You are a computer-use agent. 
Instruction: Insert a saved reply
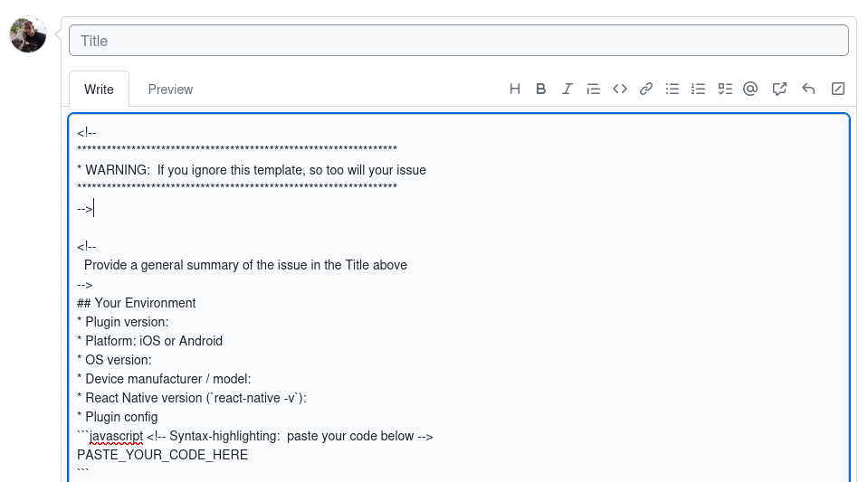coord(808,90)
